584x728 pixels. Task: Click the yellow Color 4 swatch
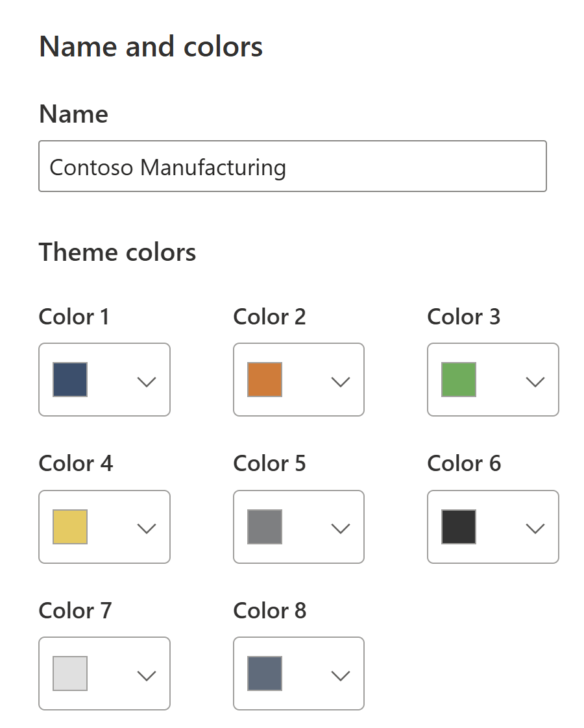pos(70,527)
